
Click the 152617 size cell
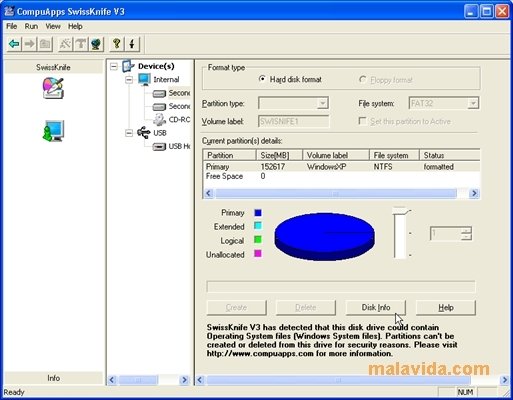(x=273, y=167)
